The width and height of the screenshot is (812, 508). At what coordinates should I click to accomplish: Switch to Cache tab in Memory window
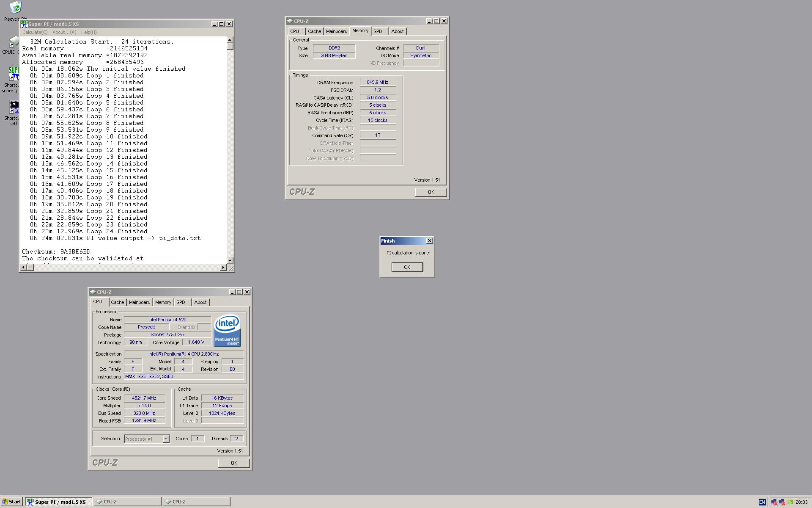click(x=314, y=31)
